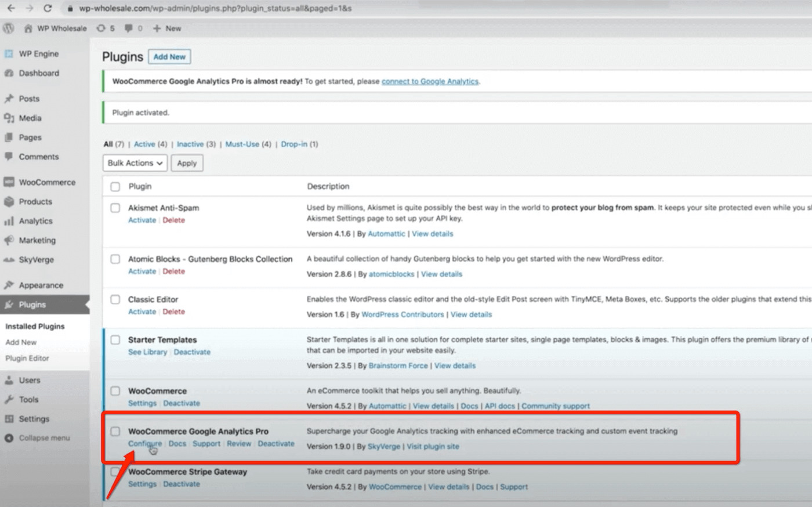Click the Plugins plug icon in the sidebar
The width and height of the screenshot is (812, 507).
(x=9, y=305)
